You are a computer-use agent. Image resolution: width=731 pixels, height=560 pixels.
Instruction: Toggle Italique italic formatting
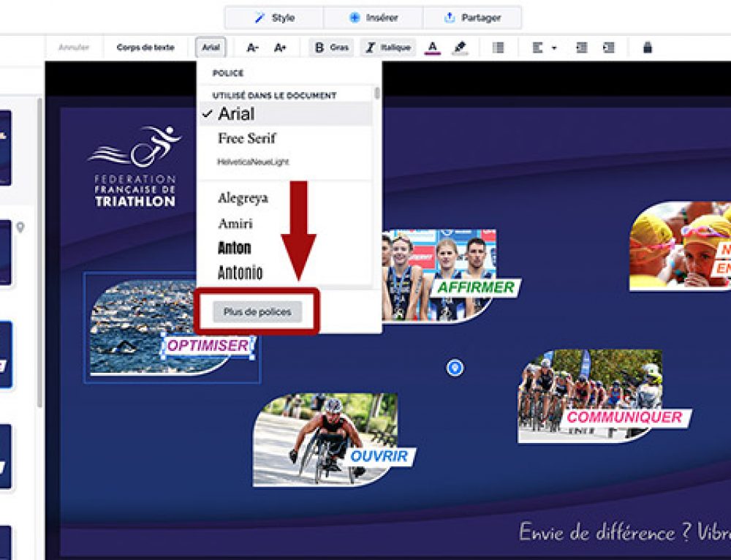(387, 48)
